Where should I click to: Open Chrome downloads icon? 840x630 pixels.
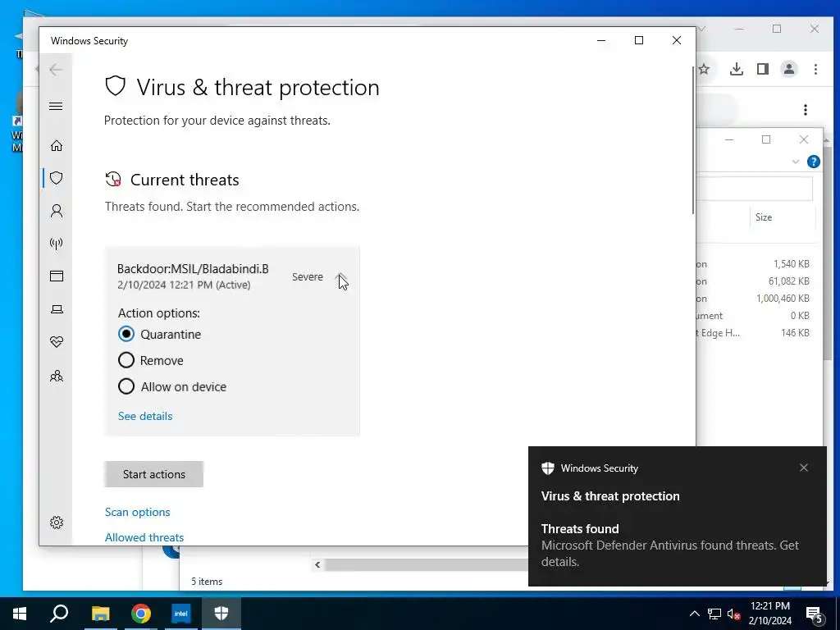(737, 69)
